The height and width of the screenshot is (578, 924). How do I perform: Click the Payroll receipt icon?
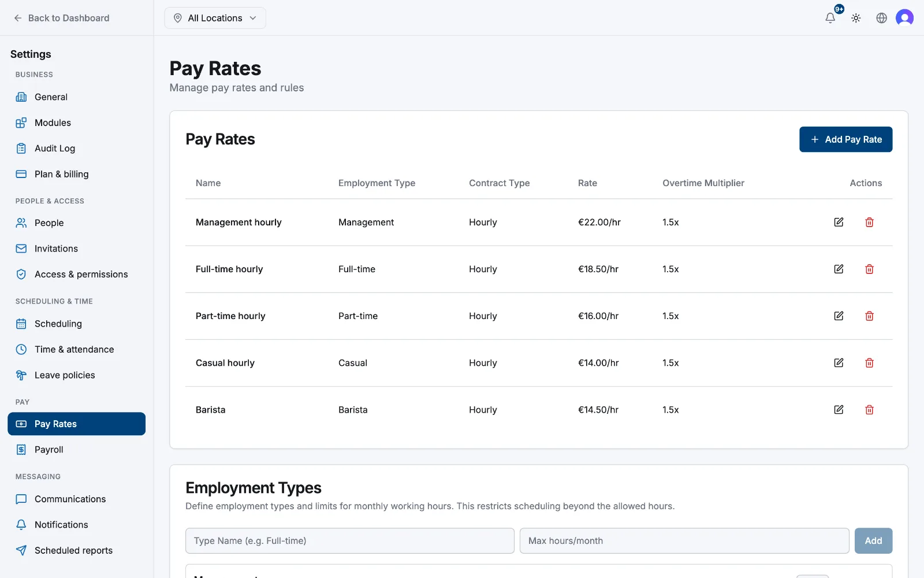pyautogui.click(x=21, y=450)
